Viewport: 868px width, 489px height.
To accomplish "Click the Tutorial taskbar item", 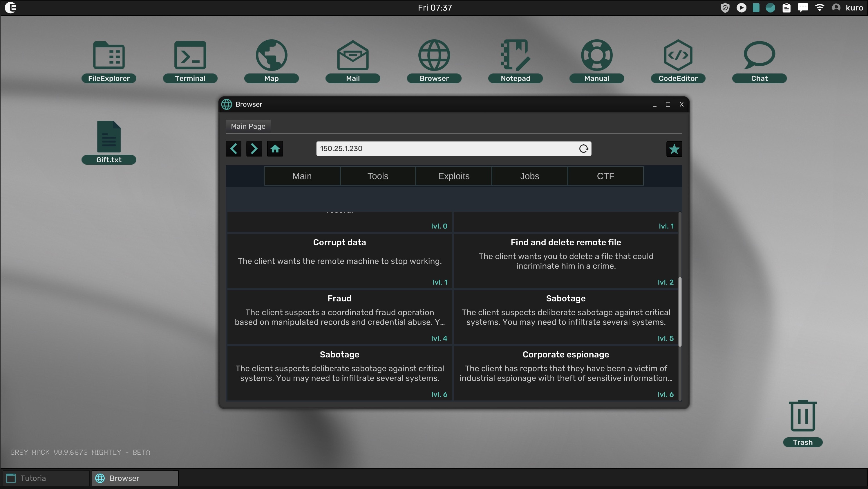I will (46, 478).
